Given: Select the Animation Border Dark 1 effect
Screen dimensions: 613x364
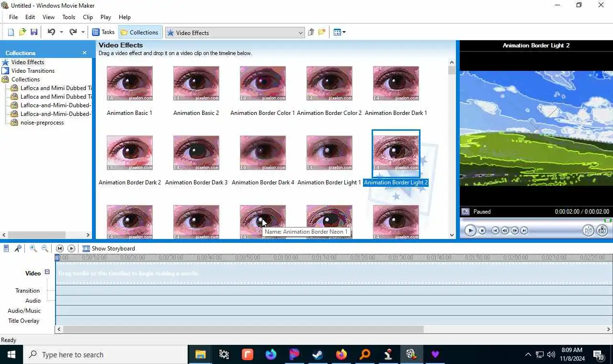Looking at the screenshot, I should point(396,83).
